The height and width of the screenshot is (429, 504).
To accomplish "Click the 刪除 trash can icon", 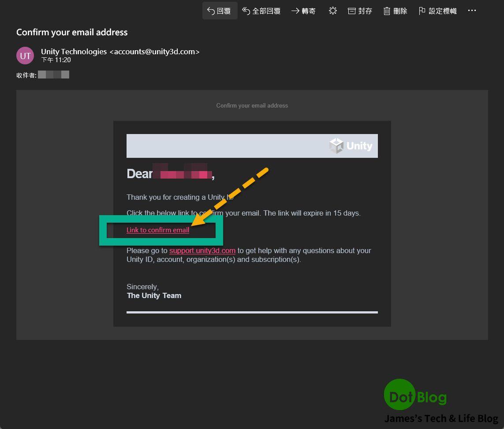I will click(387, 11).
